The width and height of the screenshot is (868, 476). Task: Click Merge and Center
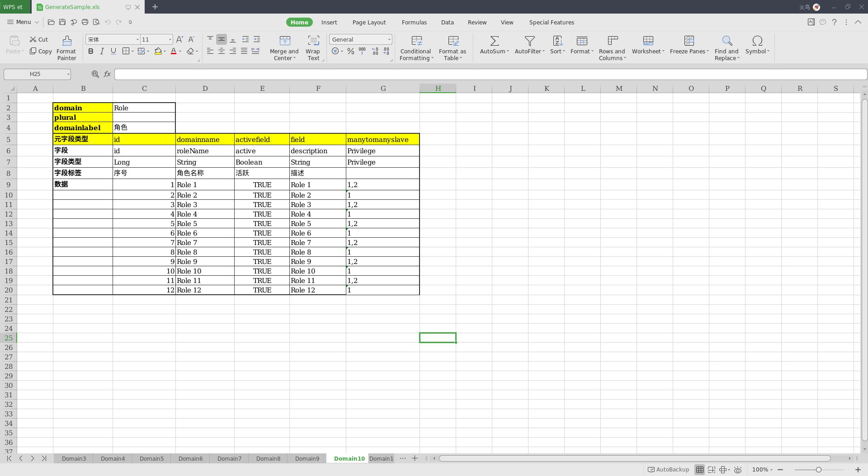[x=284, y=48]
